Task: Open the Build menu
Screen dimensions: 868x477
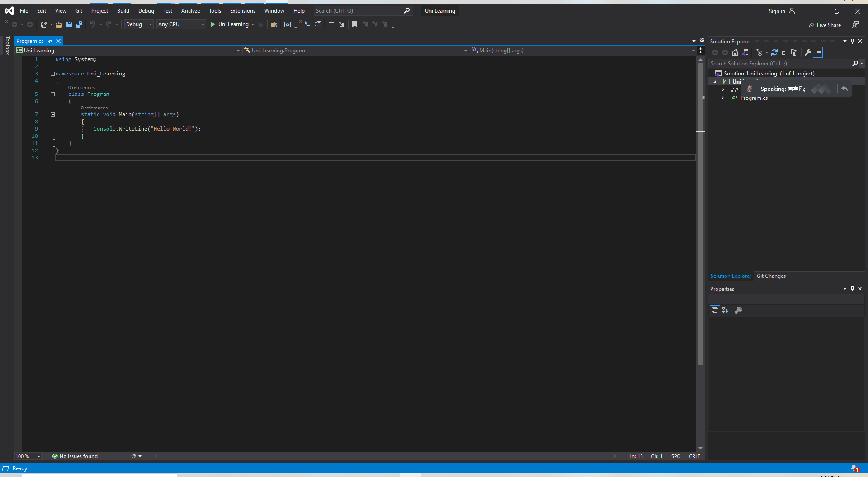Action: pos(123,11)
